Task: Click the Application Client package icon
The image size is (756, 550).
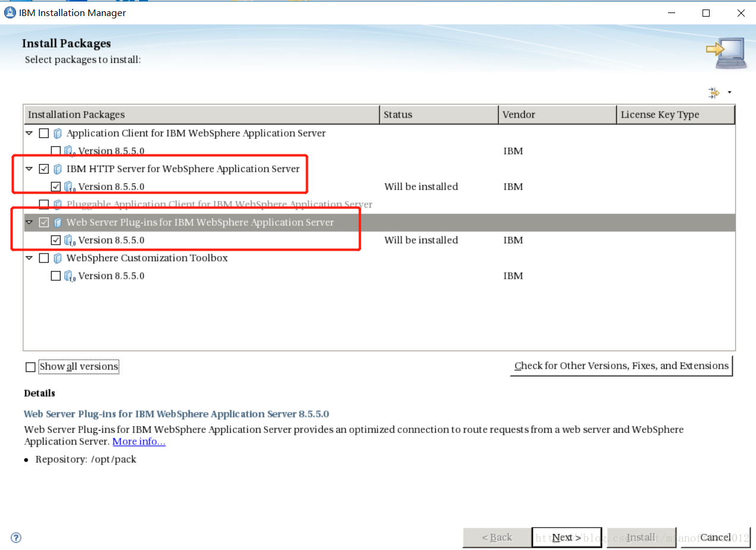Action: pyautogui.click(x=58, y=133)
